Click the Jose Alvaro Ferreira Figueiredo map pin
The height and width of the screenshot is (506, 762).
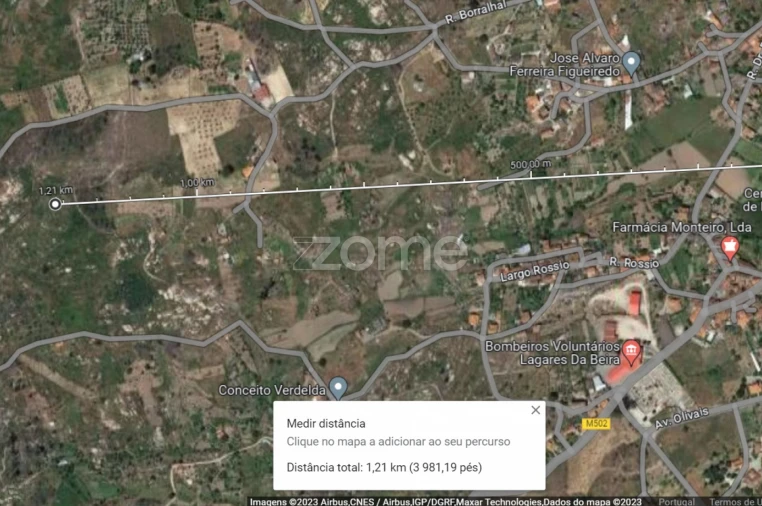click(x=631, y=63)
